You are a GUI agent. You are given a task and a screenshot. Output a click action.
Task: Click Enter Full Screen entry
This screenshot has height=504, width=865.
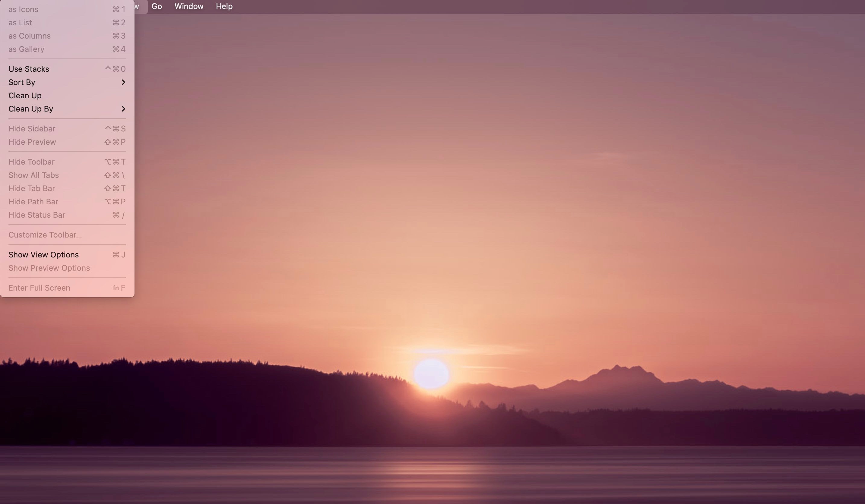coord(39,288)
